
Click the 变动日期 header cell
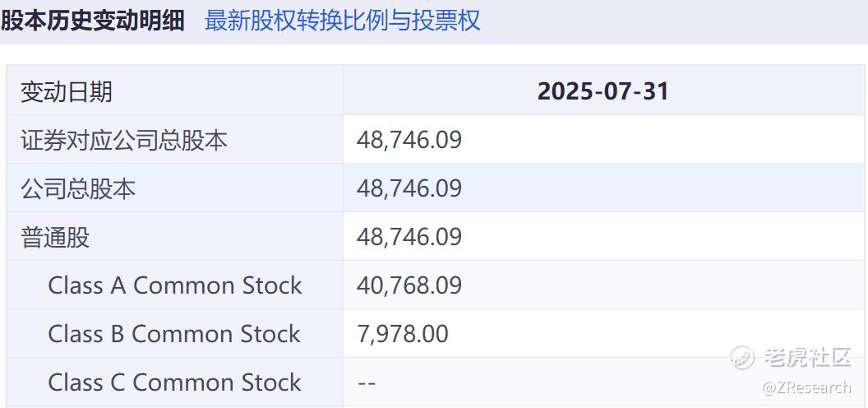pyautogui.click(x=67, y=91)
